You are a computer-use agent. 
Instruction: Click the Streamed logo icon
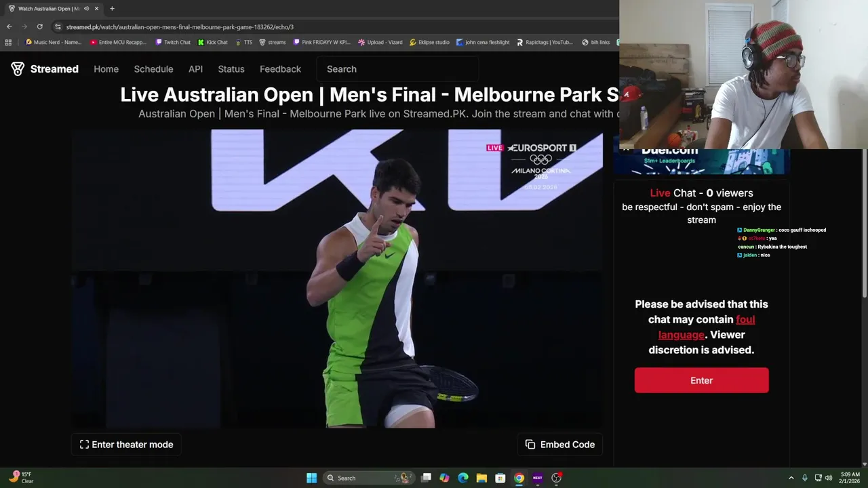[x=18, y=68]
